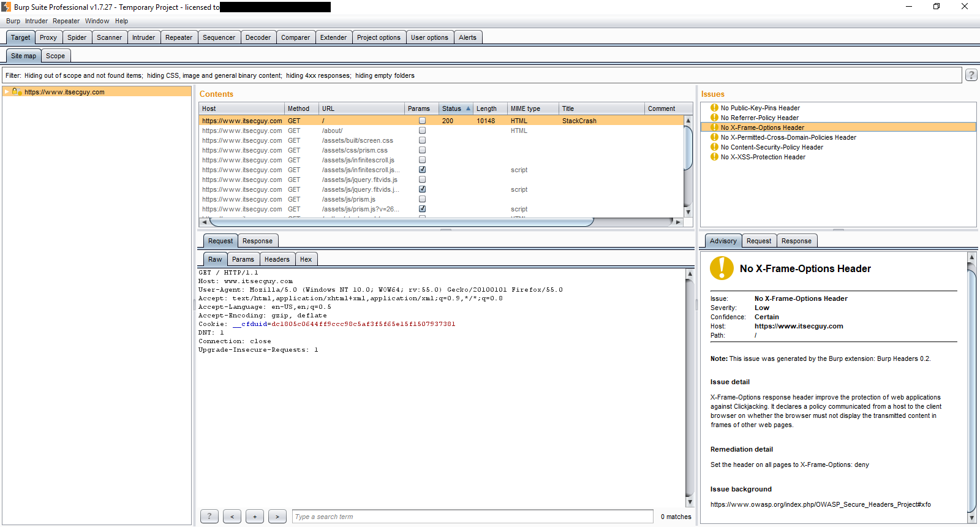Click the request search help button
This screenshot has width=980, height=527.
click(209, 517)
